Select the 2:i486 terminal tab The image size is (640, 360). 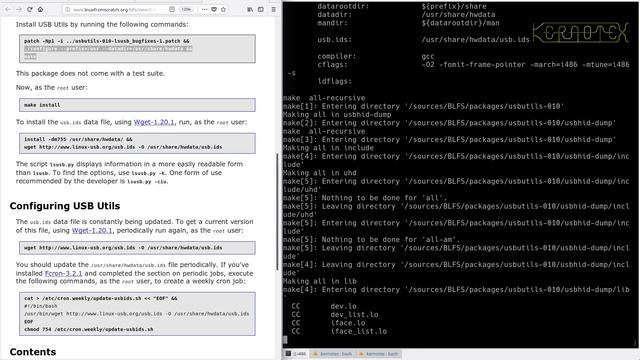pos(296,353)
